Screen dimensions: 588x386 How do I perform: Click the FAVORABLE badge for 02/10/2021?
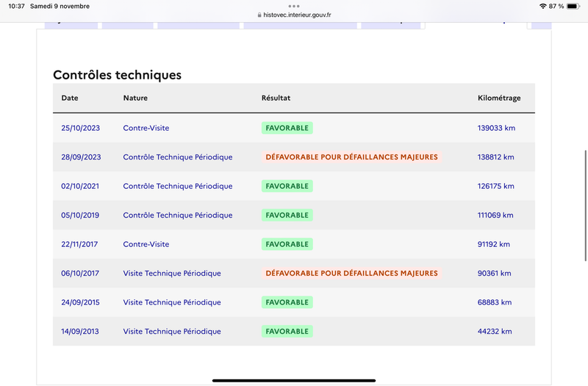coord(287,186)
